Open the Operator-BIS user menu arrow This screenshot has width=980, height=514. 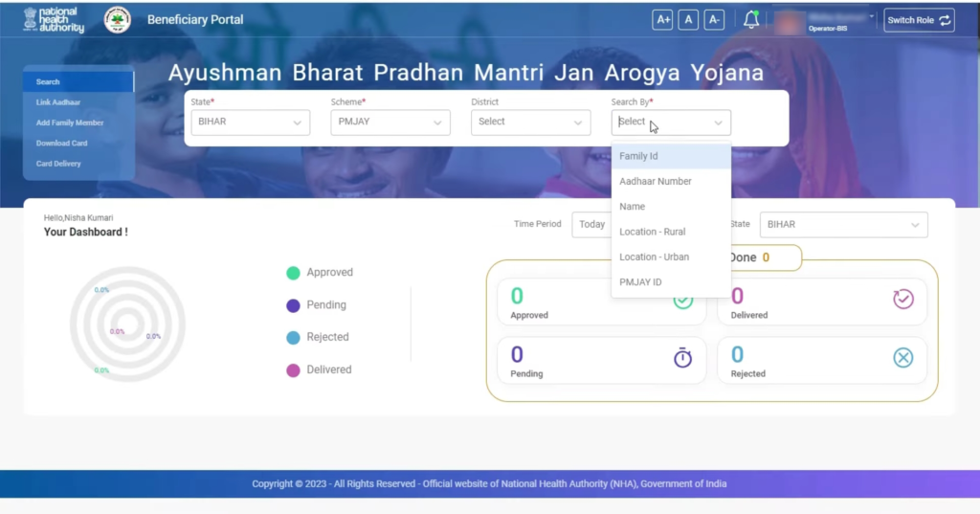[871, 16]
